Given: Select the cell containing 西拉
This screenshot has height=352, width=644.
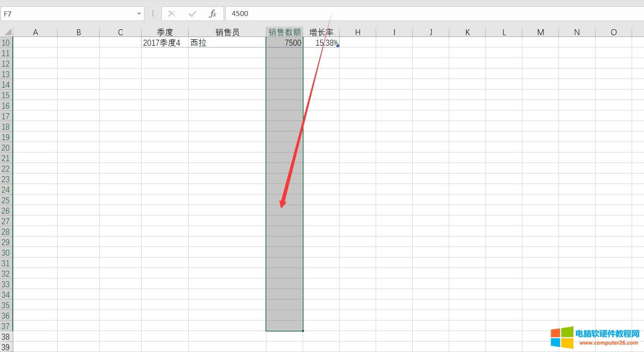Looking at the screenshot, I should click(x=199, y=42).
